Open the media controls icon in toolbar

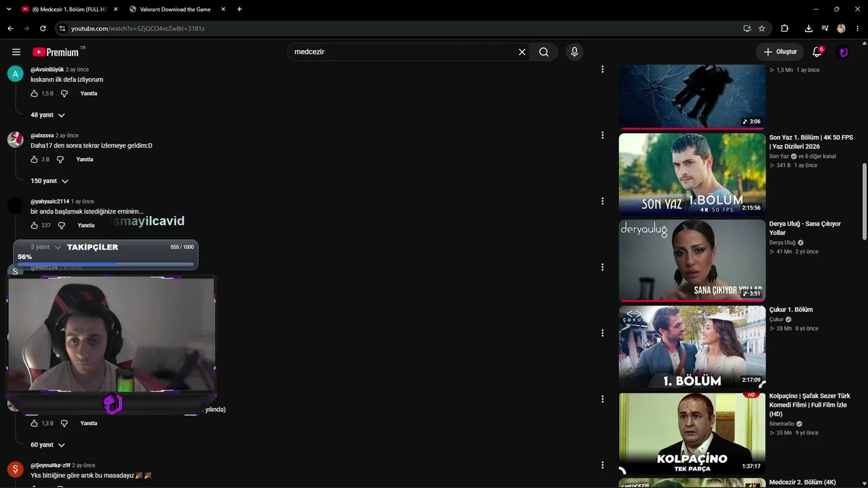click(x=825, y=28)
